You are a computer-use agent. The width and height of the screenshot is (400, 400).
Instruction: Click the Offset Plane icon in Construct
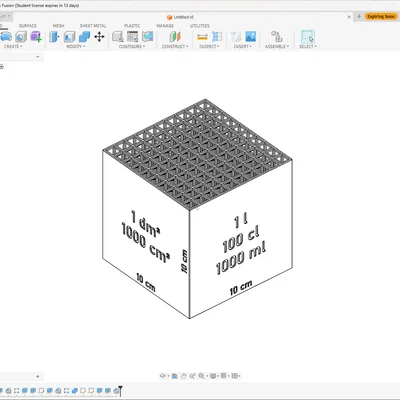(175, 37)
